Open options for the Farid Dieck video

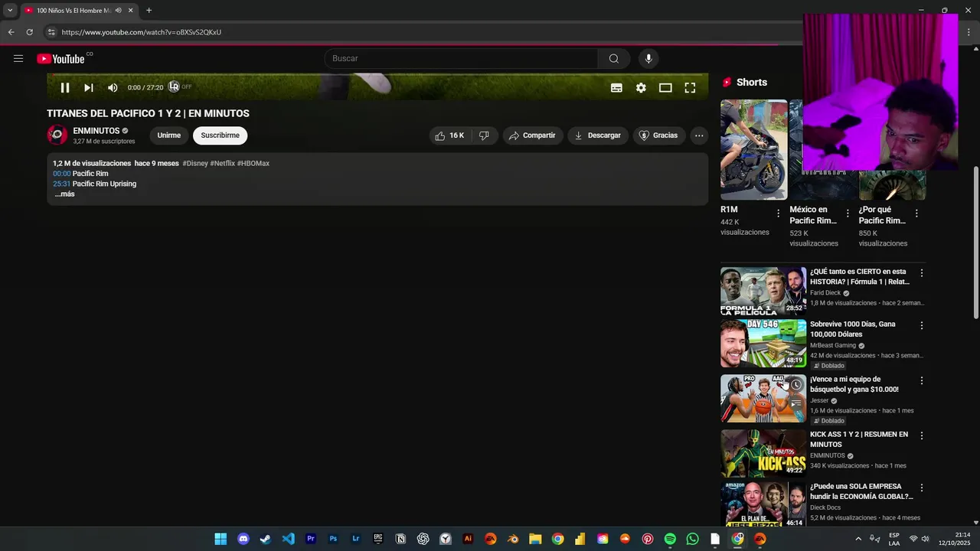pyautogui.click(x=922, y=272)
